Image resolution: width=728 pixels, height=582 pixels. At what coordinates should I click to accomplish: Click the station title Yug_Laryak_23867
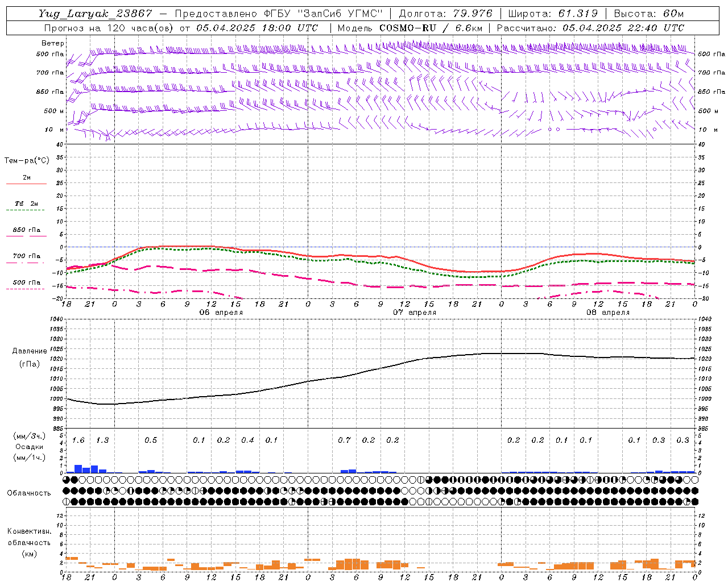tap(96, 14)
